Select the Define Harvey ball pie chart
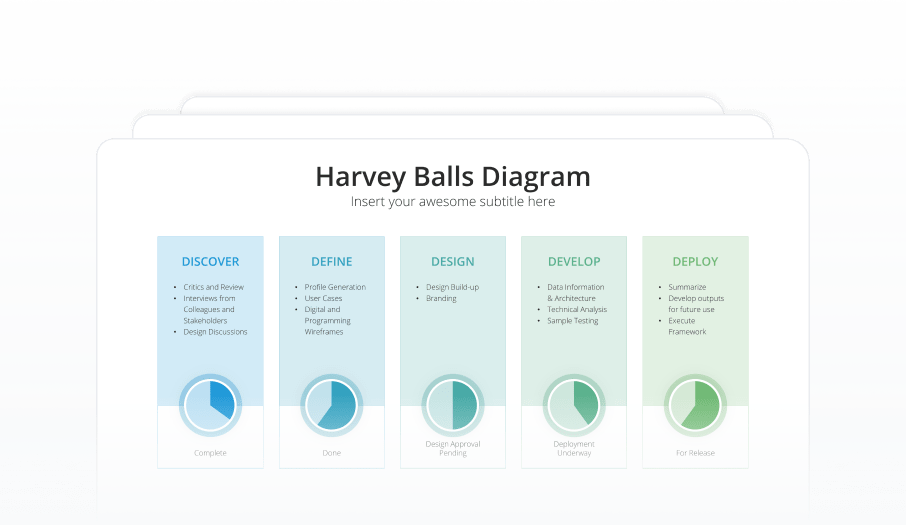 click(332, 405)
